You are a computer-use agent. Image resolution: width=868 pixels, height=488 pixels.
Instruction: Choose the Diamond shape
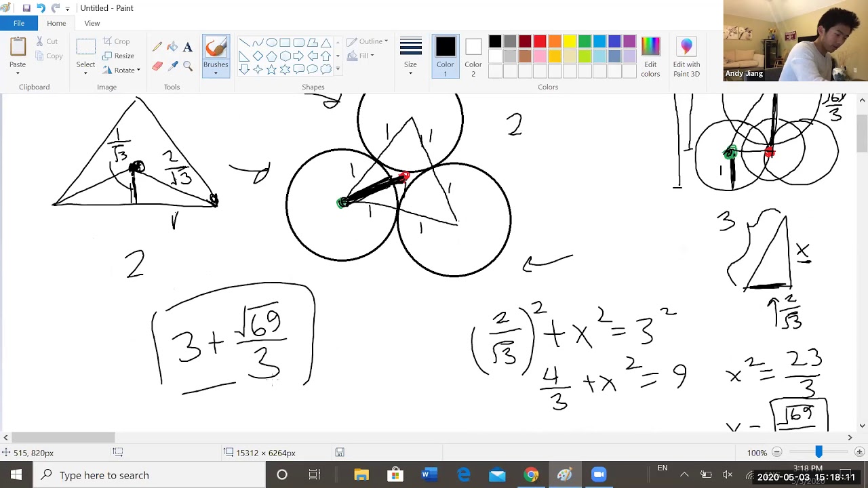point(258,56)
